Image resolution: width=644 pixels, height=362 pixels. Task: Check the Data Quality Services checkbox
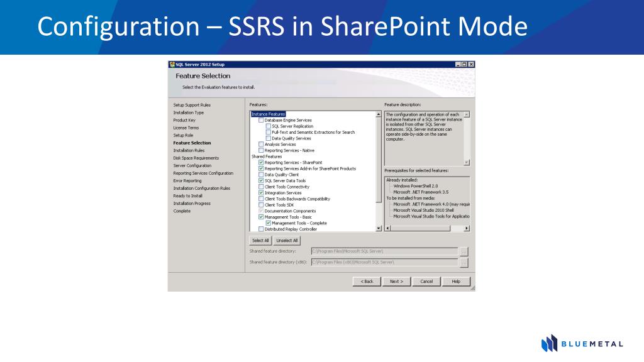point(269,138)
